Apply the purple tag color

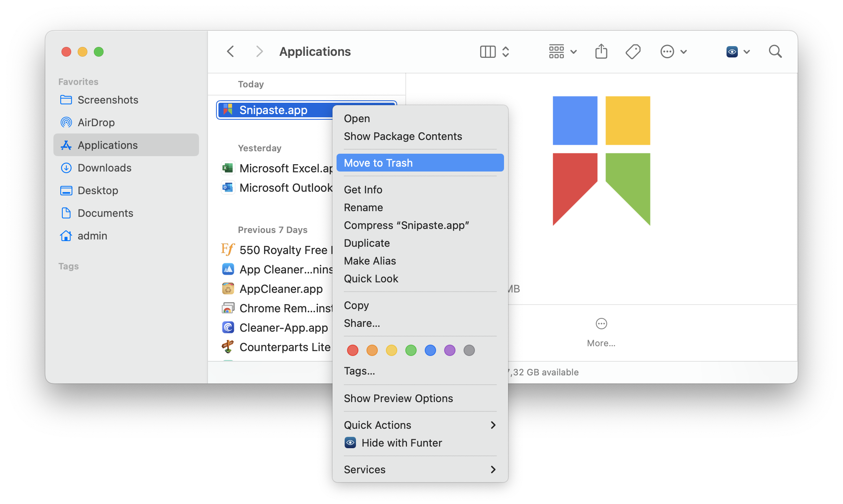[x=450, y=350]
